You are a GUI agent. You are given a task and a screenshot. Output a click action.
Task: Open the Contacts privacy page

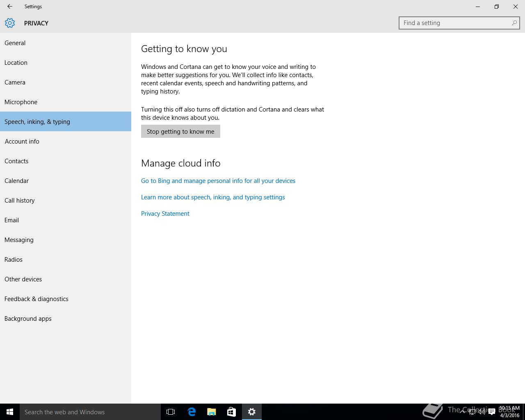tap(66, 161)
